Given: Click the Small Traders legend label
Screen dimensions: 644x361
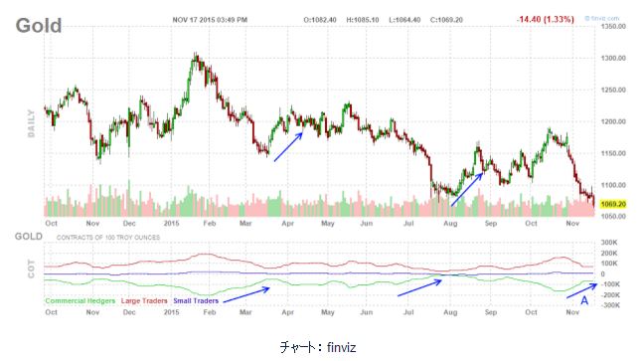Looking at the screenshot, I should 196,300.
